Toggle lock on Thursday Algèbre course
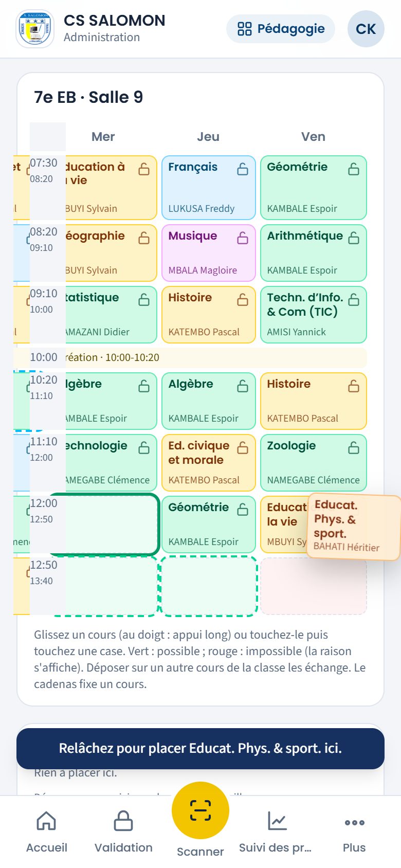 click(243, 386)
